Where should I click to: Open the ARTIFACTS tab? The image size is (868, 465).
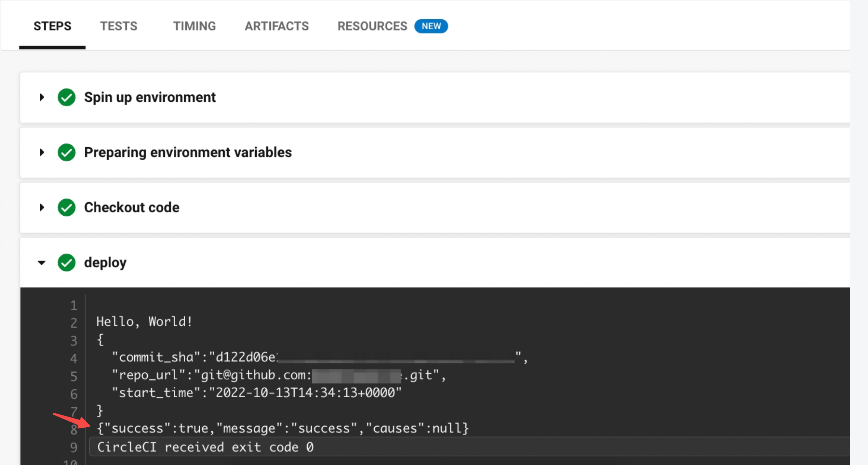click(277, 26)
